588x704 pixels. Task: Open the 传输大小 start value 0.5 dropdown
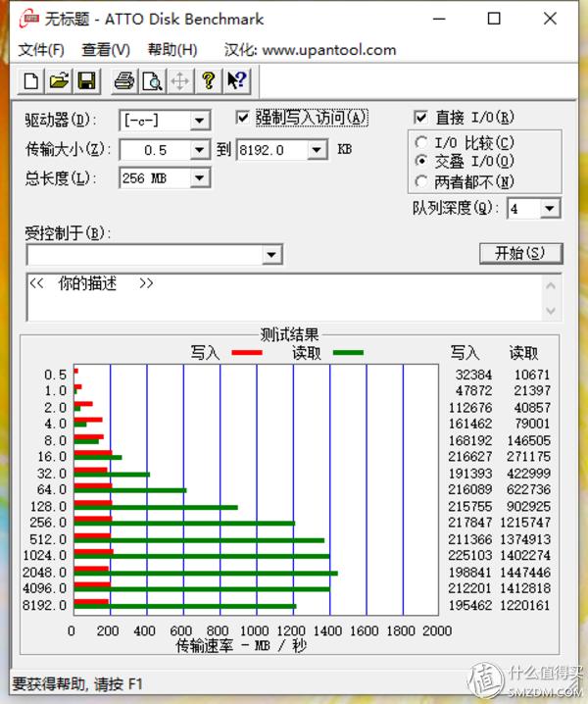[199, 150]
